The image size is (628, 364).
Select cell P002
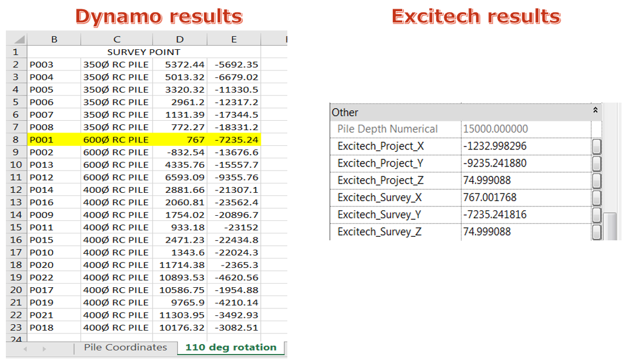pos(54,152)
